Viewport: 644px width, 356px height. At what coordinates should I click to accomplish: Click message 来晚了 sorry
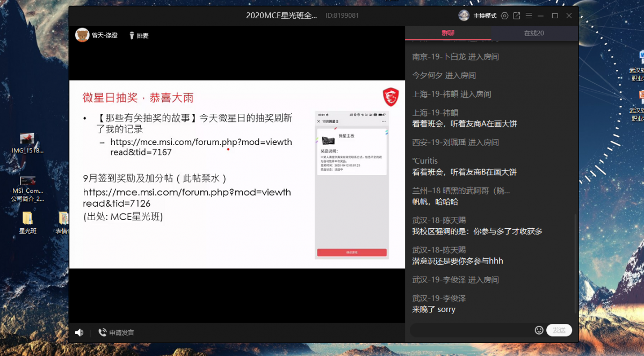[433, 309]
